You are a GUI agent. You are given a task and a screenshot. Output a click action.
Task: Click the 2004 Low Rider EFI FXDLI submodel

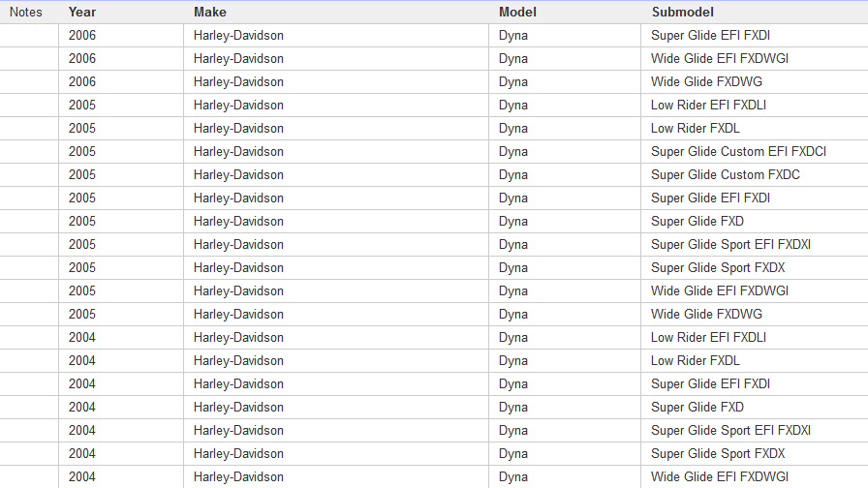(708, 338)
